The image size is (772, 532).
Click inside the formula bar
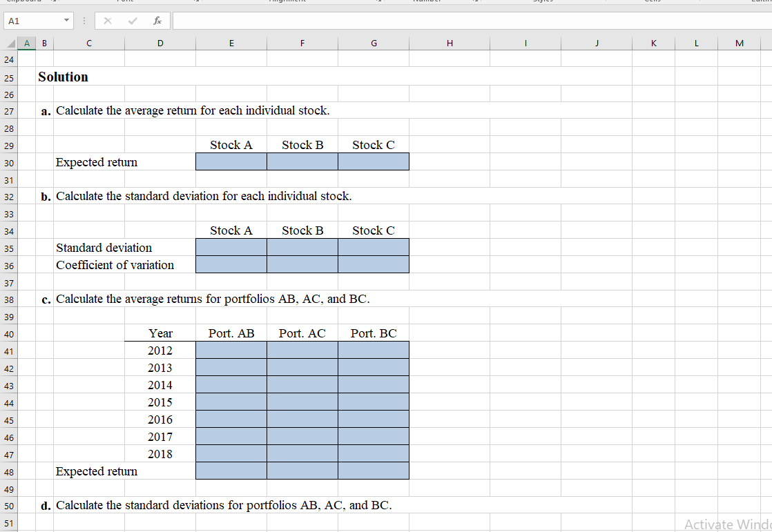coord(414,20)
